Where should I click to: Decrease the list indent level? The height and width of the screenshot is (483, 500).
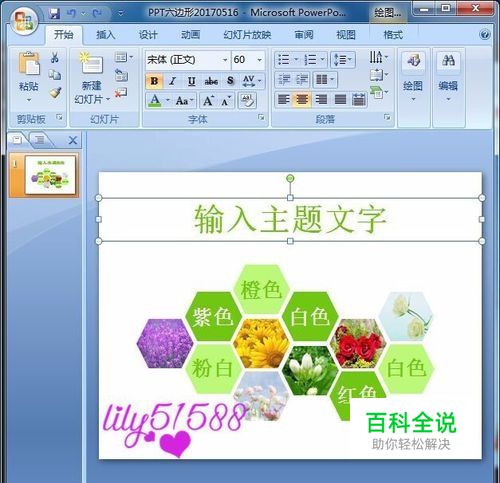click(x=284, y=80)
